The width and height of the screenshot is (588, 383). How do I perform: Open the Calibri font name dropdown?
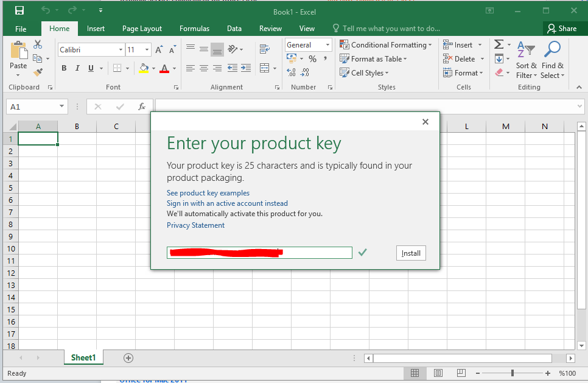point(121,49)
